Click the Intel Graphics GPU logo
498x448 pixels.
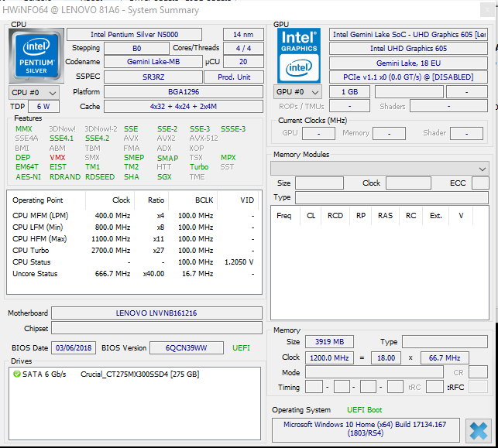(299, 56)
